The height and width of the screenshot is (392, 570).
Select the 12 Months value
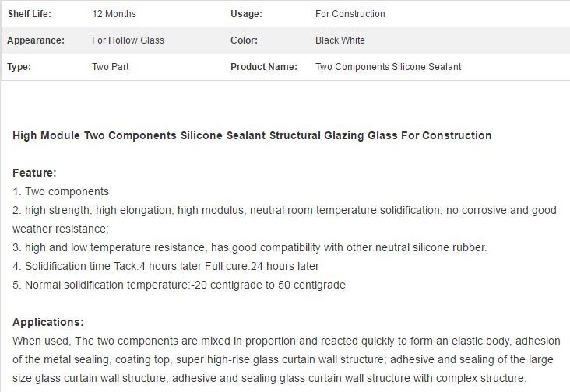[x=114, y=14]
